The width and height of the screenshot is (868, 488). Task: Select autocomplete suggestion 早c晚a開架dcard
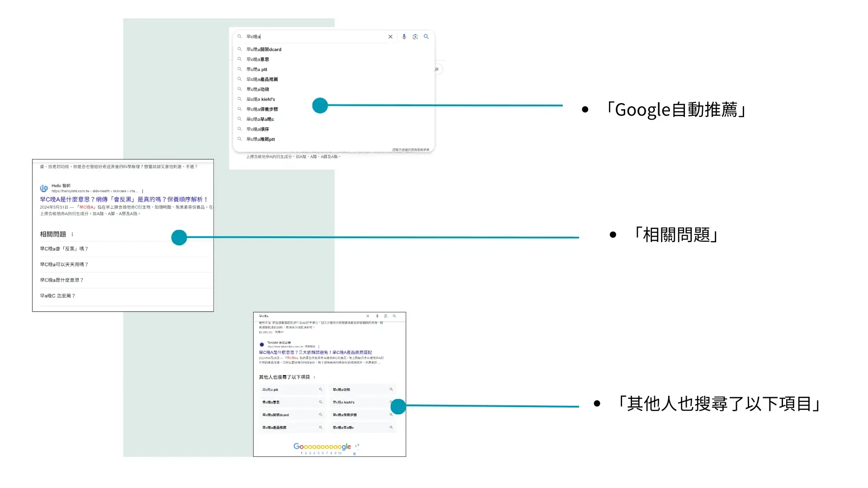coord(334,49)
